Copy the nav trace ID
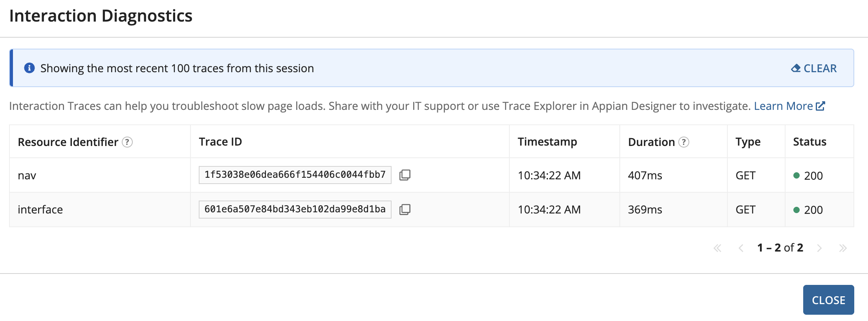The image size is (868, 321). [x=405, y=175]
